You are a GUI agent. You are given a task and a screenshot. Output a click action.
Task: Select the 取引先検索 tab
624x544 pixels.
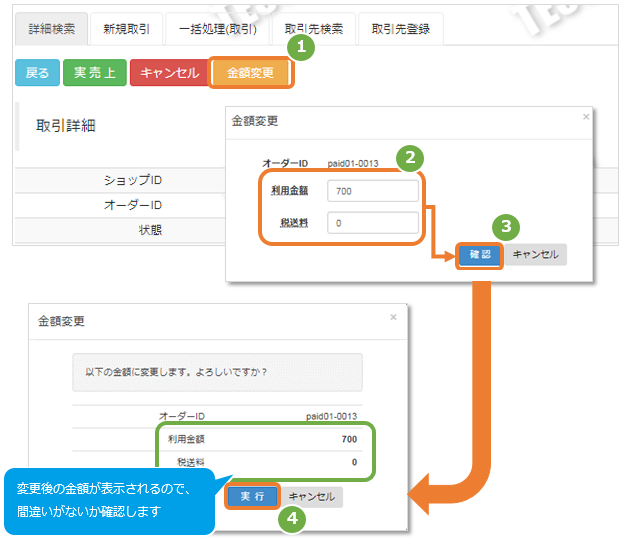tap(314, 29)
